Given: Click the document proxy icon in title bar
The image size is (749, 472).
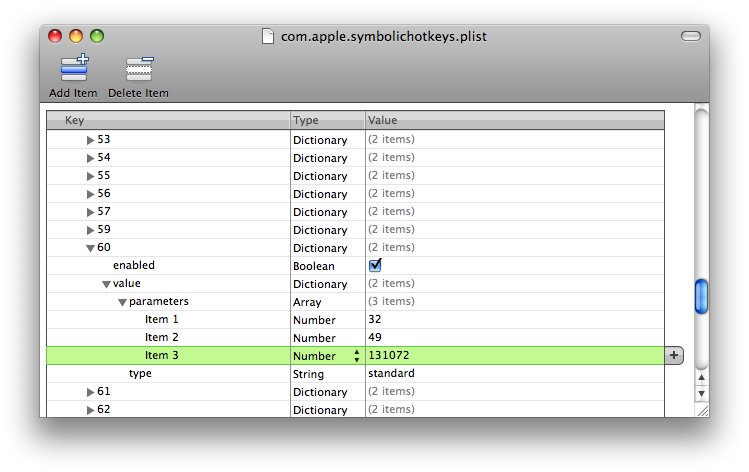Looking at the screenshot, I should pos(268,36).
